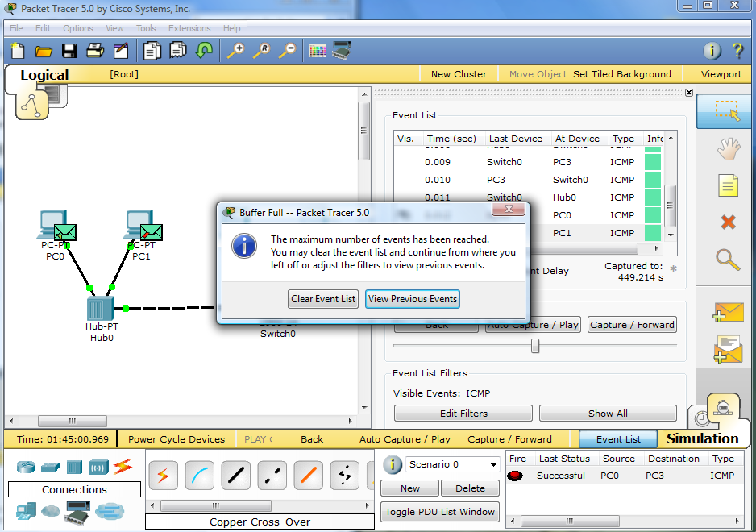Screen dimensions: 756x532
Task: Click the Event List vertical scrollbar thumb
Action: click(670, 206)
